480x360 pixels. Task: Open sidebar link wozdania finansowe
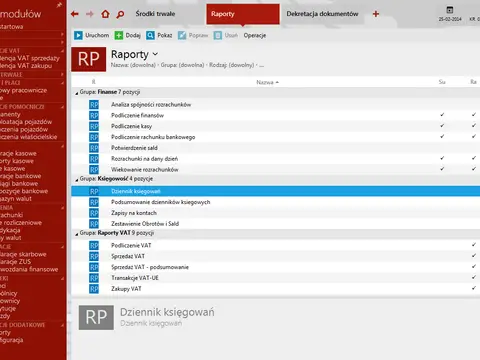pyautogui.click(x=29, y=269)
